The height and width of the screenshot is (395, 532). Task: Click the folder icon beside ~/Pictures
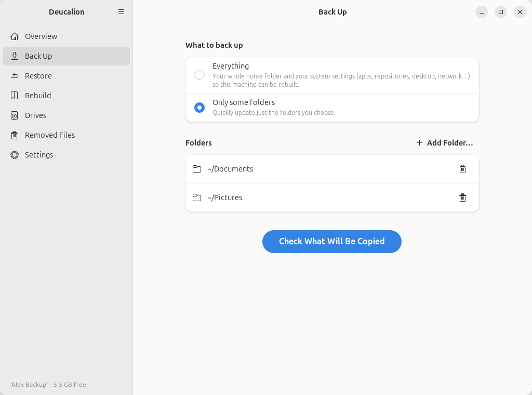point(197,197)
